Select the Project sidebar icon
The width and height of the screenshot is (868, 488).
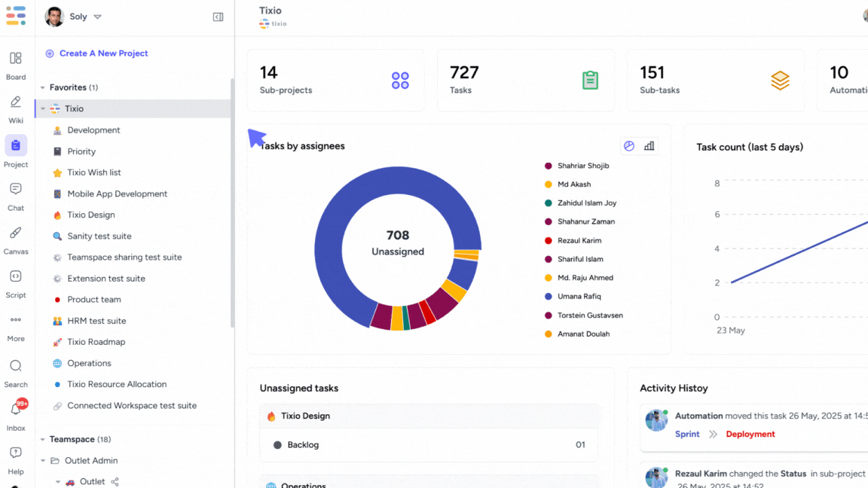[x=16, y=145]
